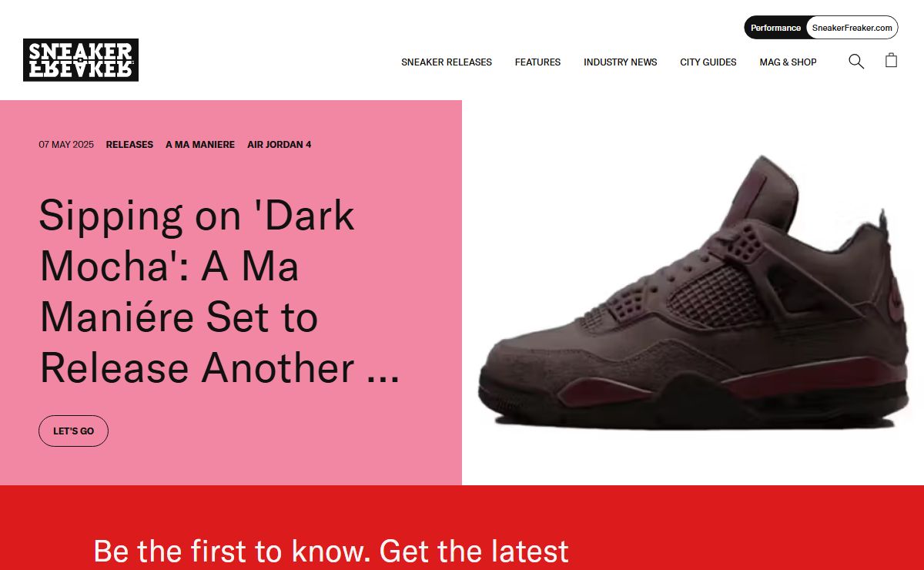Switch toggle to Performance
Image resolution: width=924 pixels, height=570 pixels.
[x=775, y=28]
